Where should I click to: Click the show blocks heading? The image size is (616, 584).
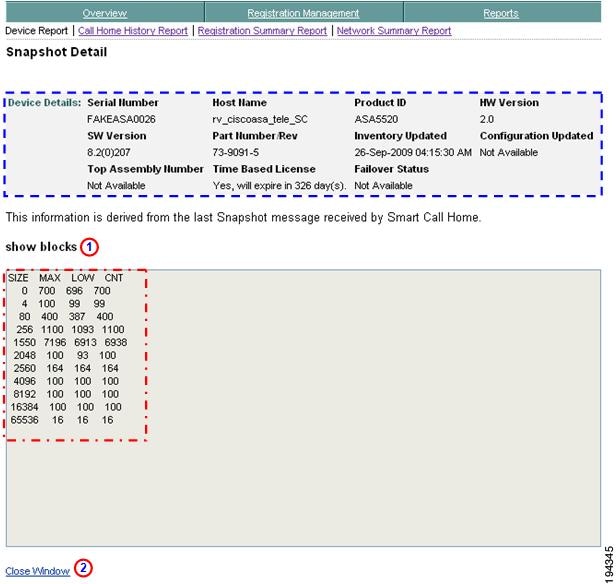(41, 247)
